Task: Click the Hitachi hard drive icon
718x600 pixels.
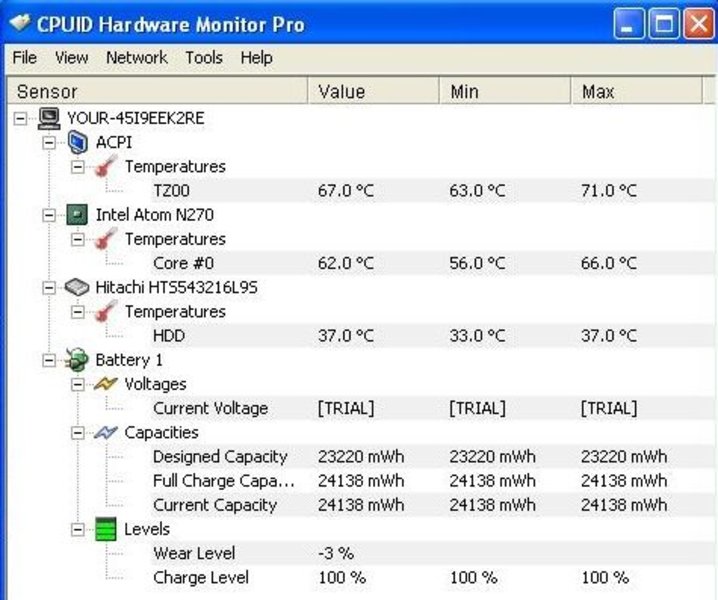Action: (76, 287)
